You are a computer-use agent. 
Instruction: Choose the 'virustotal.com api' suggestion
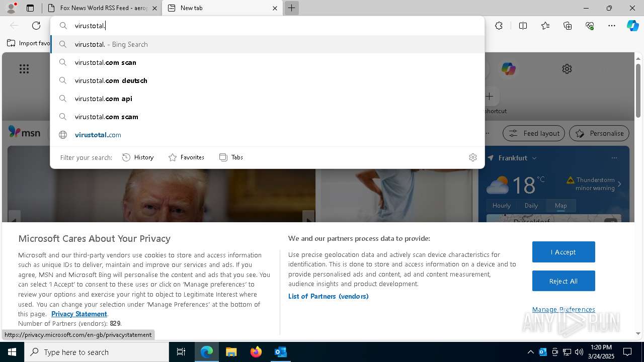coord(267,99)
